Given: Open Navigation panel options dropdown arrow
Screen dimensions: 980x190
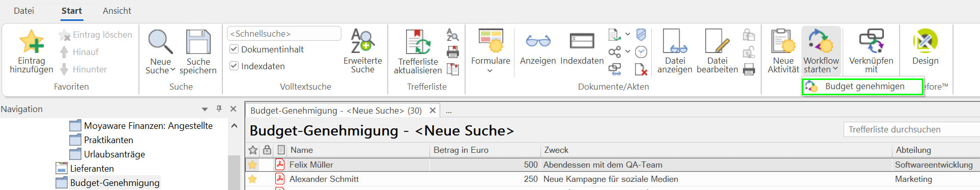Looking at the screenshot, I should [x=205, y=110].
